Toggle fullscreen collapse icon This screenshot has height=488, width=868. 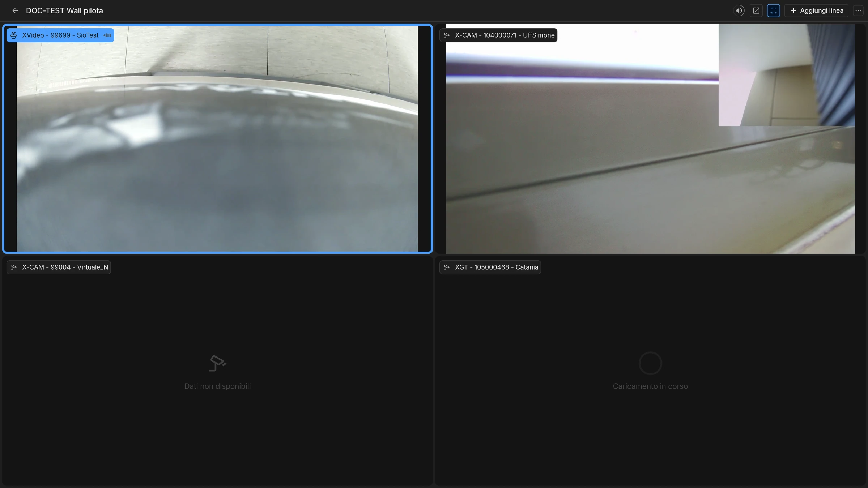[x=774, y=11]
